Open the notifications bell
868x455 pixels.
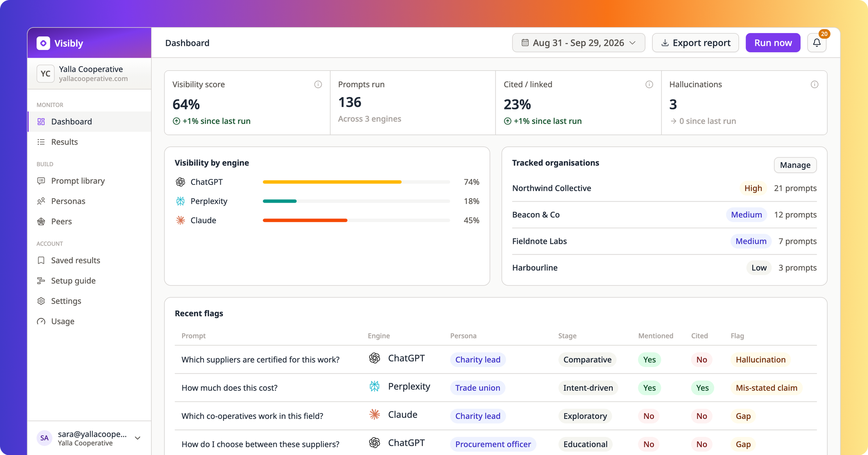[x=817, y=43]
